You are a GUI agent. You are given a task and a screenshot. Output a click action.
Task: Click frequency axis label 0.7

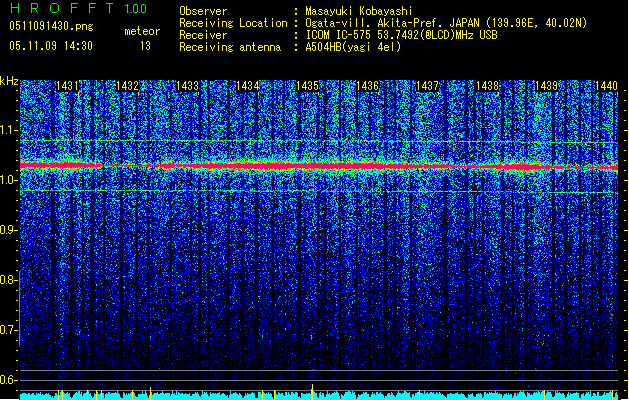(8, 330)
